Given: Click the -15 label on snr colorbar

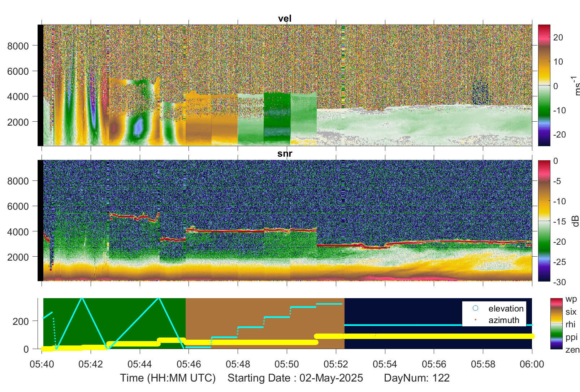Looking at the screenshot, I should (559, 222).
